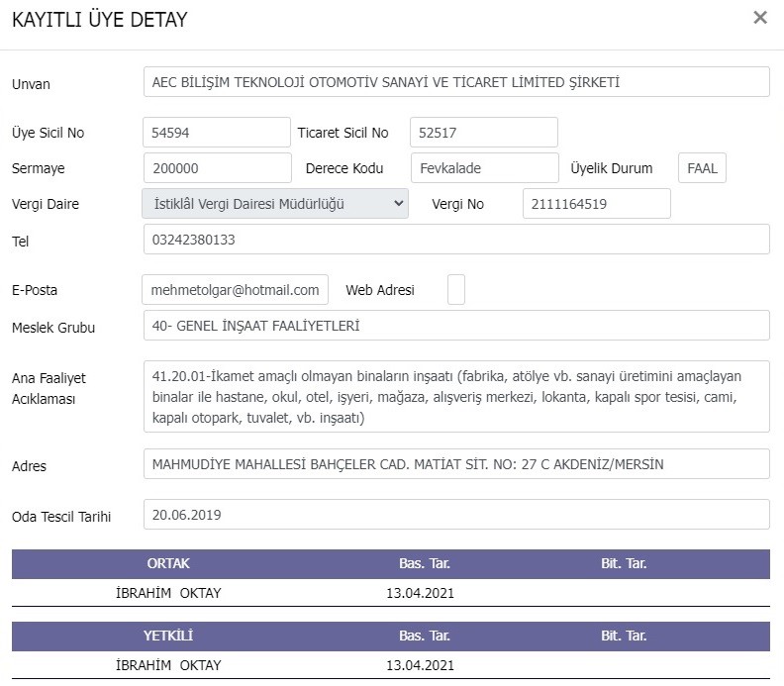Open the Vergi Daire dropdown

coord(275,204)
